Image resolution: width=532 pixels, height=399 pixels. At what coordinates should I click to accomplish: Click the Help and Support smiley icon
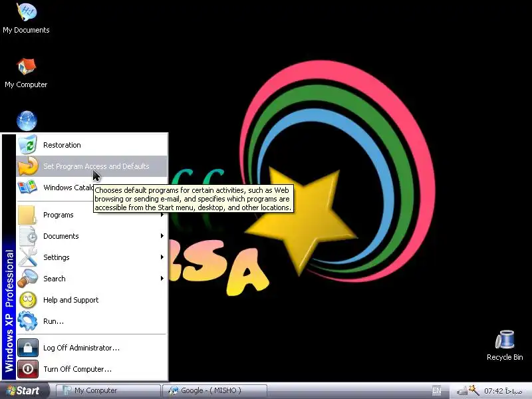coord(28,300)
